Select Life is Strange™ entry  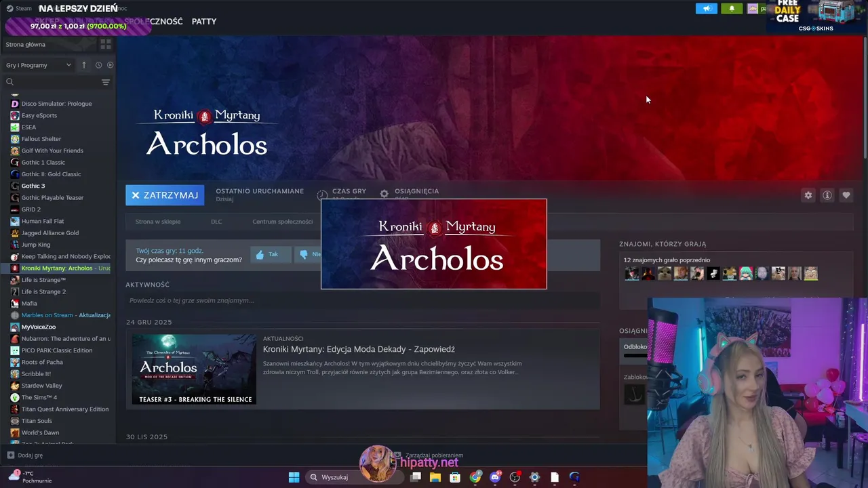click(43, 280)
